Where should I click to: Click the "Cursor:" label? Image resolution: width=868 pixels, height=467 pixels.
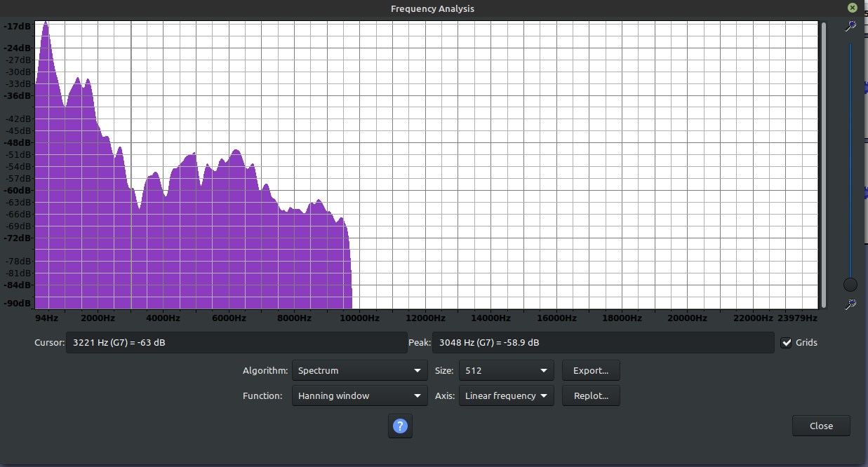click(x=48, y=343)
